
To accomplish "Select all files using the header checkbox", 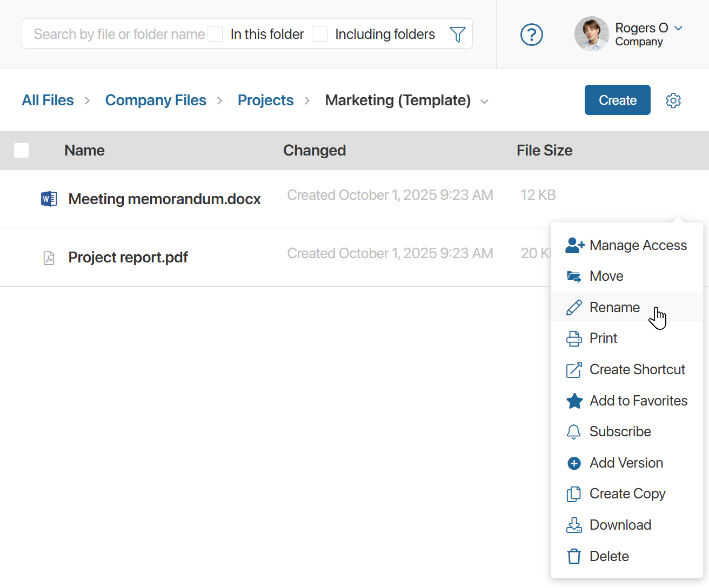I will point(21,150).
